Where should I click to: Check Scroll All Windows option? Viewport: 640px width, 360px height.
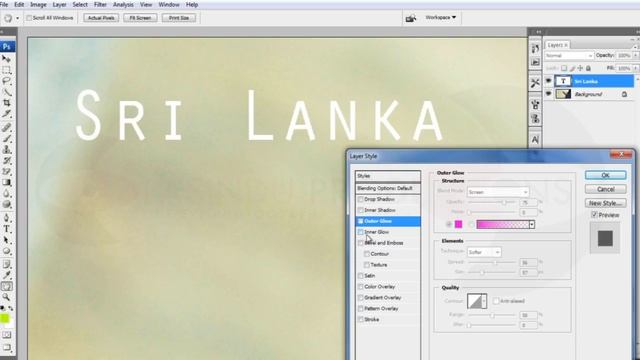pyautogui.click(x=29, y=18)
